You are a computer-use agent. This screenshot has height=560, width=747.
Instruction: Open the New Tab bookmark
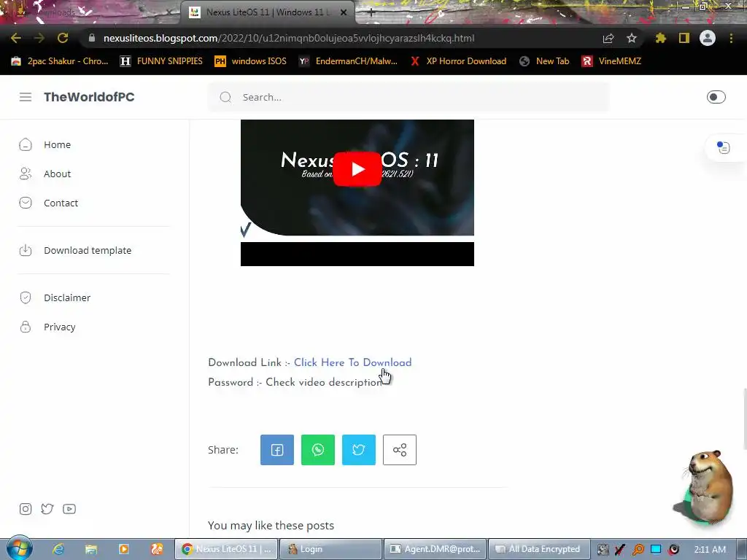544,61
